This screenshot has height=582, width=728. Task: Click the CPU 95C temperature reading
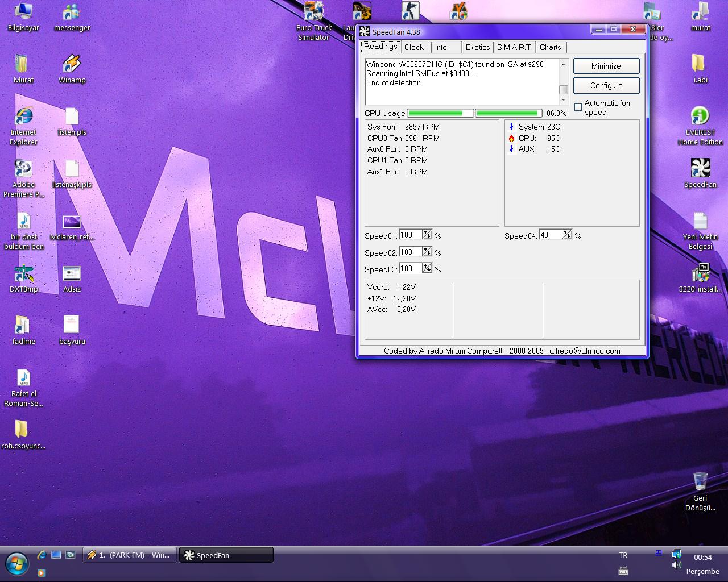click(x=534, y=138)
